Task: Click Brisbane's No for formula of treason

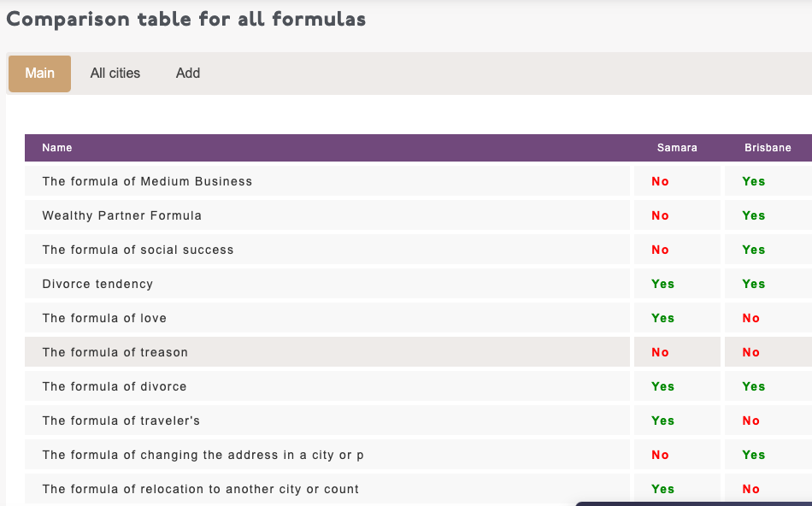Action: click(x=751, y=352)
